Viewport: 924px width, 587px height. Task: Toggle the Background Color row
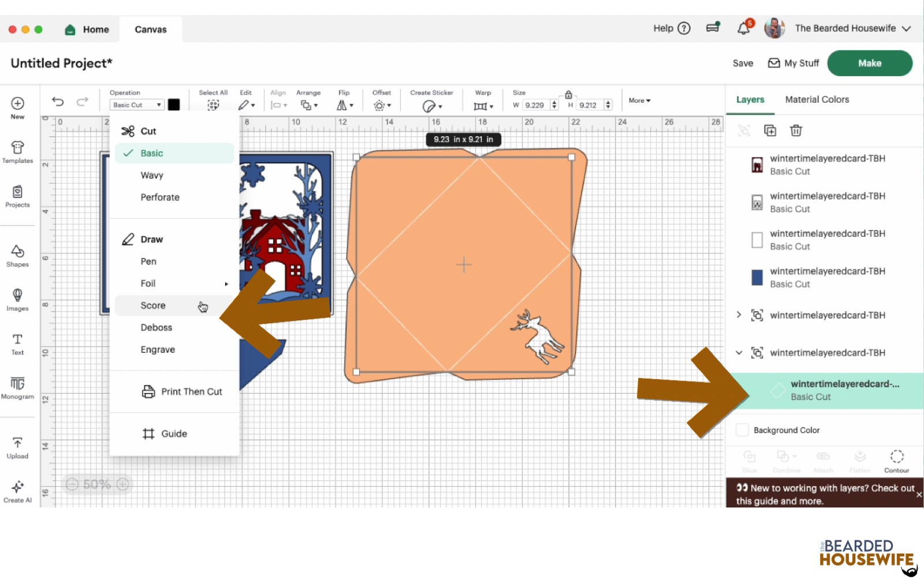[743, 429]
